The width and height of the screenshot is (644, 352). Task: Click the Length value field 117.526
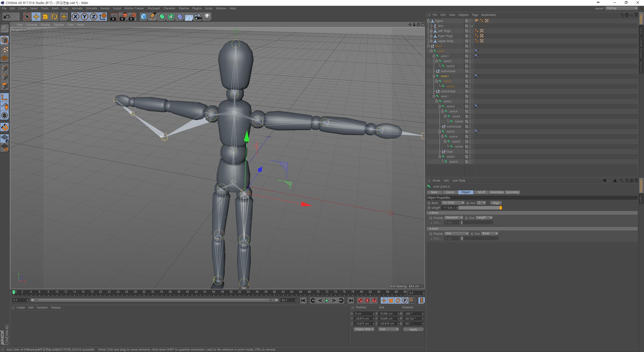[x=450, y=208]
